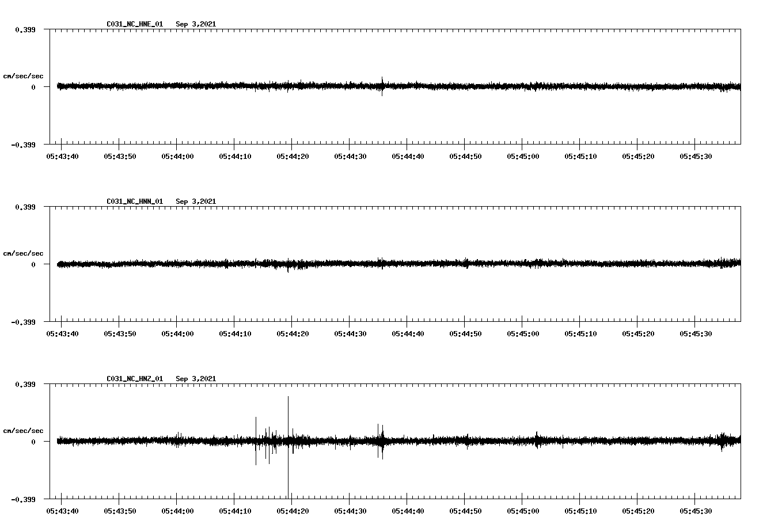Click the 05:45:00 time label under HNZ plot
The height and width of the screenshot is (532, 782).
(x=523, y=511)
